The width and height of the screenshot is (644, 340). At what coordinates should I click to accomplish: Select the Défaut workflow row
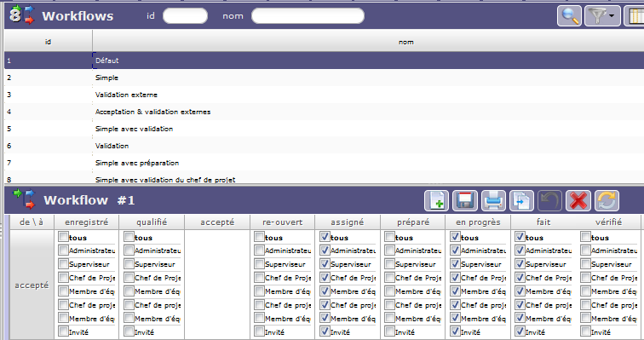(x=324, y=61)
